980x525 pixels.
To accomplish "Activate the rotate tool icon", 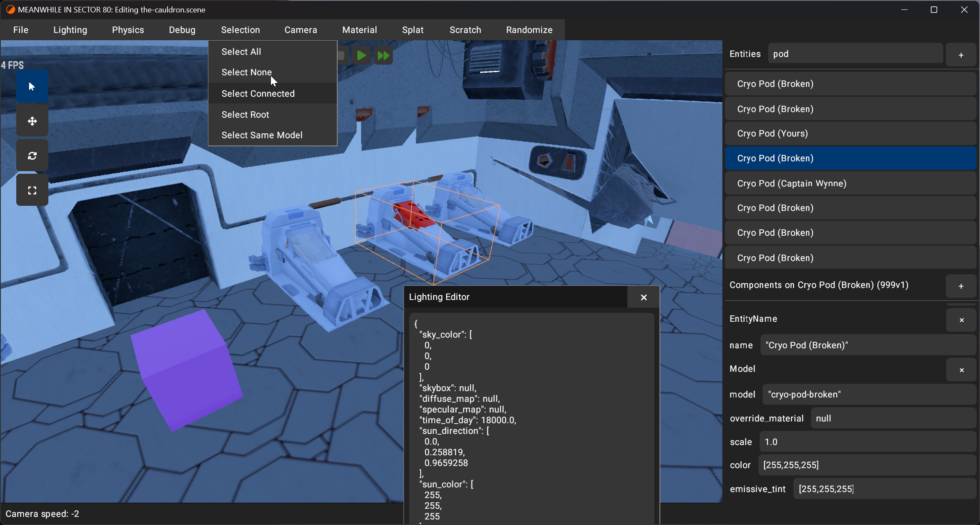I will (32, 156).
